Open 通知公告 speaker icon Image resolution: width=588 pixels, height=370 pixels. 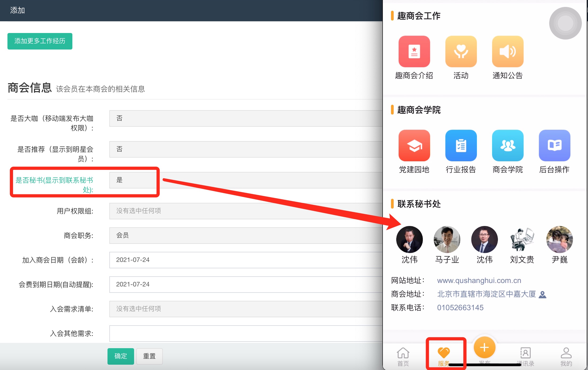[x=508, y=51]
